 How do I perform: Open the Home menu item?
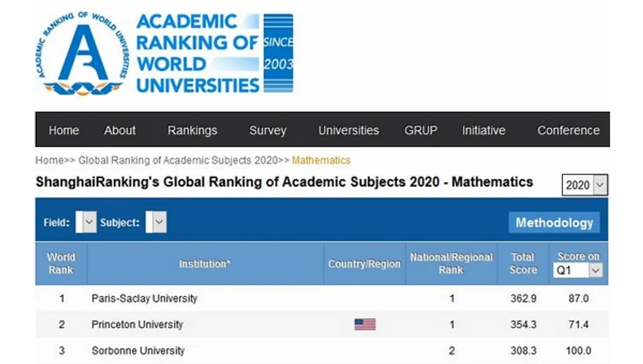pos(64,130)
